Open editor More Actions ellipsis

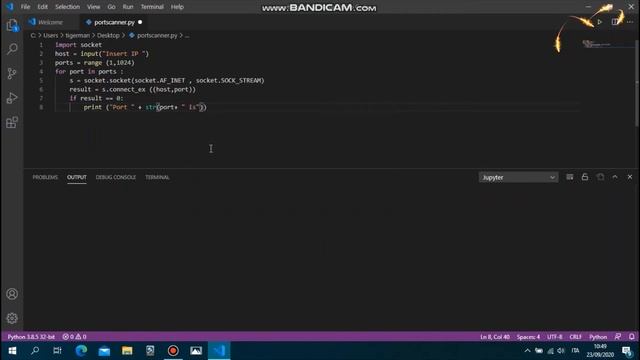(630, 22)
